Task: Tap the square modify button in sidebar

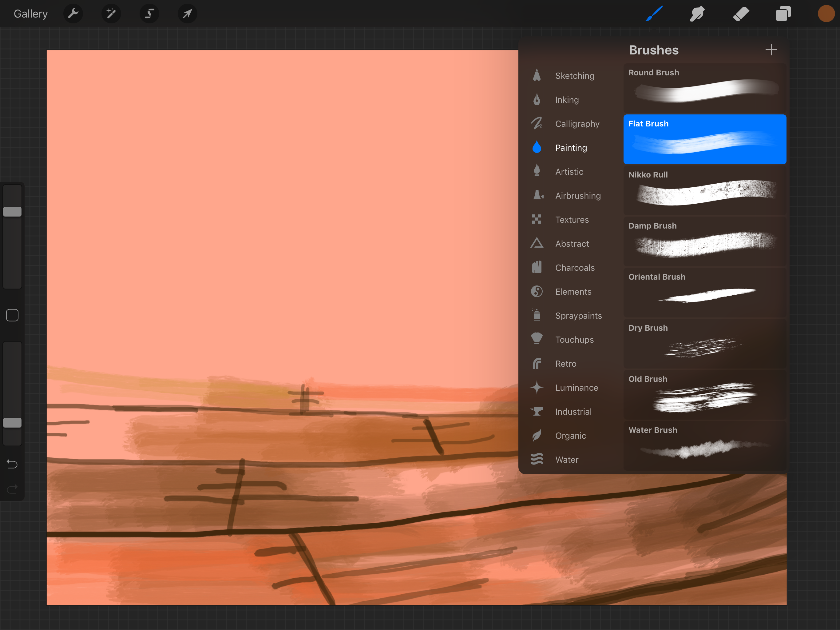Action: click(x=12, y=315)
